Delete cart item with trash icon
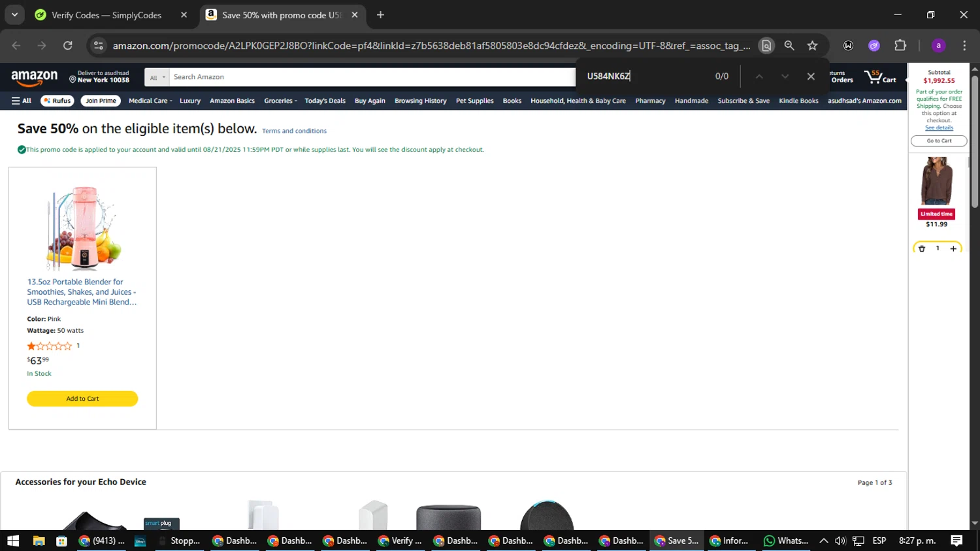 (922, 248)
